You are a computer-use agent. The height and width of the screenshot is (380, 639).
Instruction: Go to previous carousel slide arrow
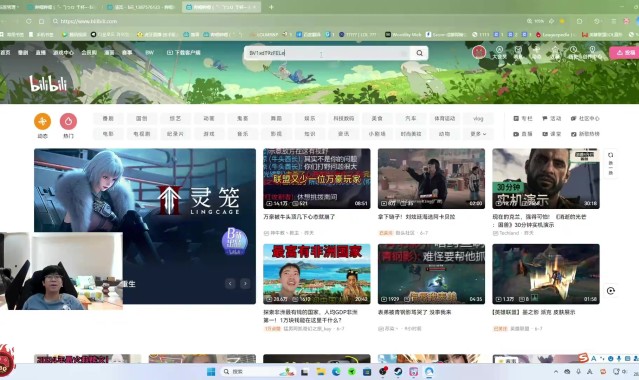tap(230, 283)
